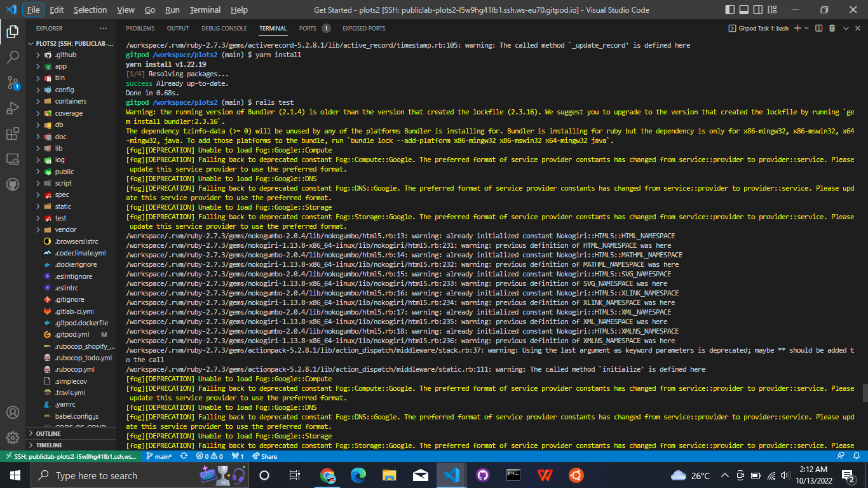The image size is (868, 488).
Task: Switch to the EXPOSED PORTS tab
Action: 363,29
